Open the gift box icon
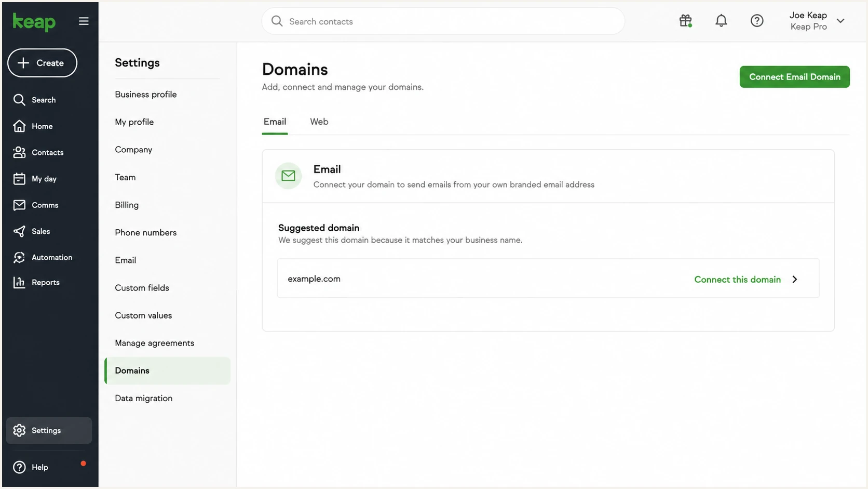The width and height of the screenshot is (868, 489). point(685,21)
